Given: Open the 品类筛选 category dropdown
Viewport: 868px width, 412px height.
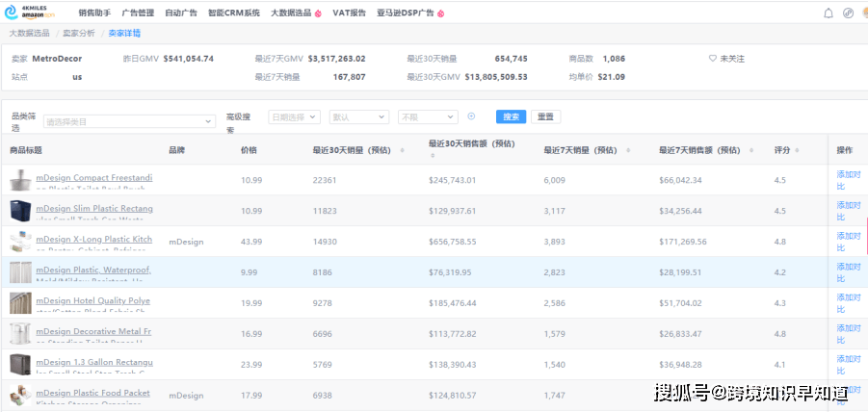Looking at the screenshot, I should (129, 121).
